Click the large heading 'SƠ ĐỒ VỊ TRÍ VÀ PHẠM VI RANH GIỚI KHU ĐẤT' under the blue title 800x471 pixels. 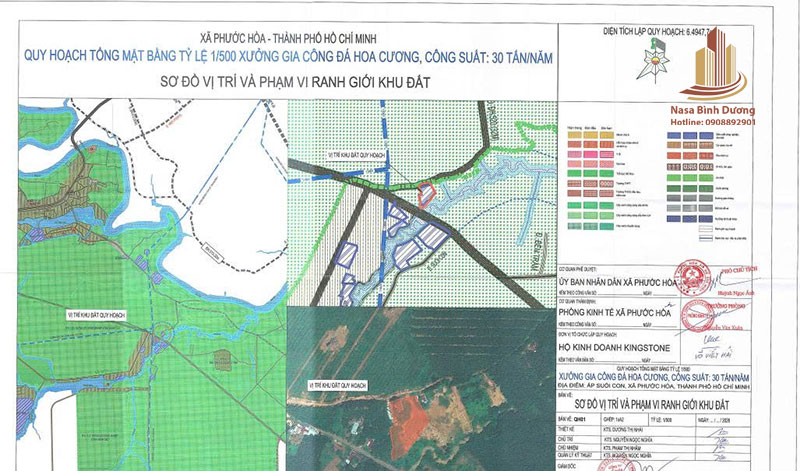[x=295, y=82]
